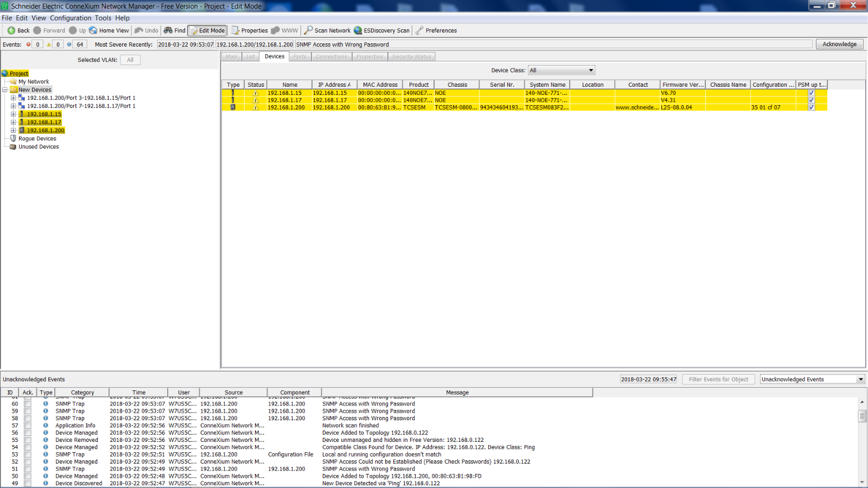Click the ESDiscovery Scan globe icon
This screenshot has height=488, width=868.
[x=358, y=30]
